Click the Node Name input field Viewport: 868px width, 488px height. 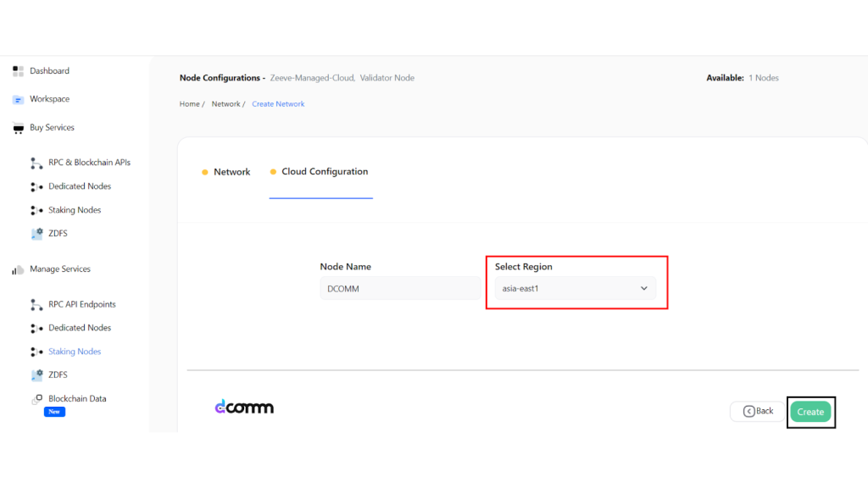pyautogui.click(x=400, y=288)
